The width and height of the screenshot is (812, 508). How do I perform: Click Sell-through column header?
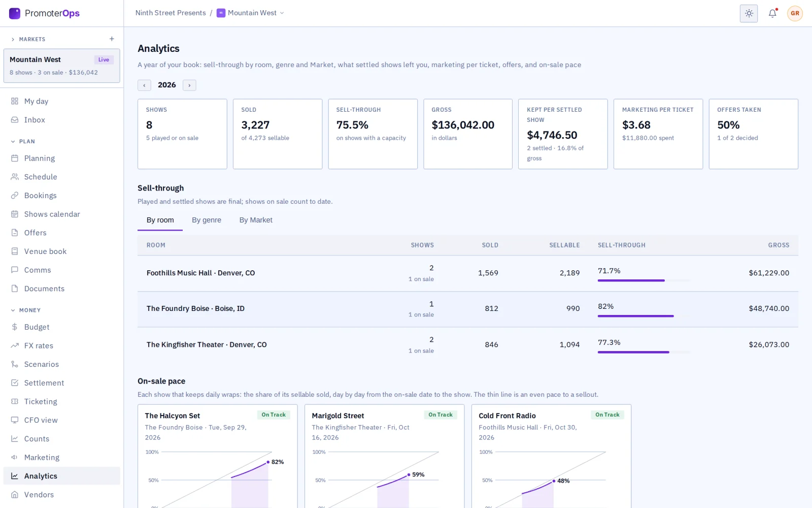pos(622,245)
